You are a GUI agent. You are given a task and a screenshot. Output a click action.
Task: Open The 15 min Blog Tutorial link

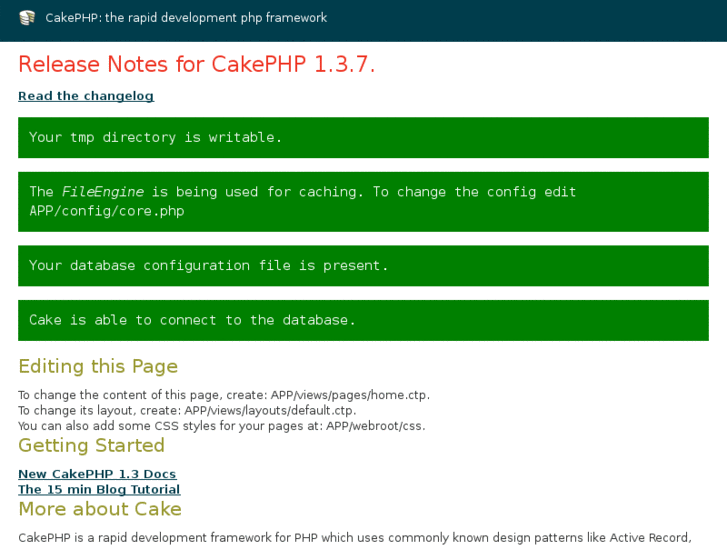(x=99, y=489)
